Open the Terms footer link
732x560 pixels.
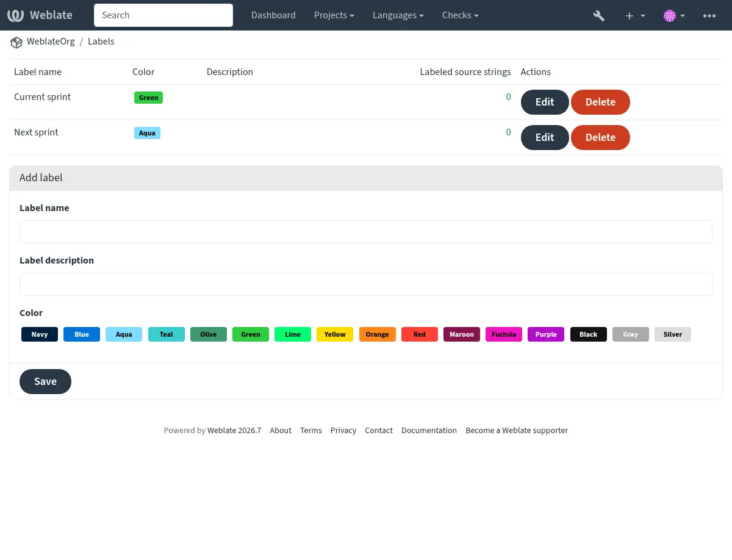pos(311,430)
